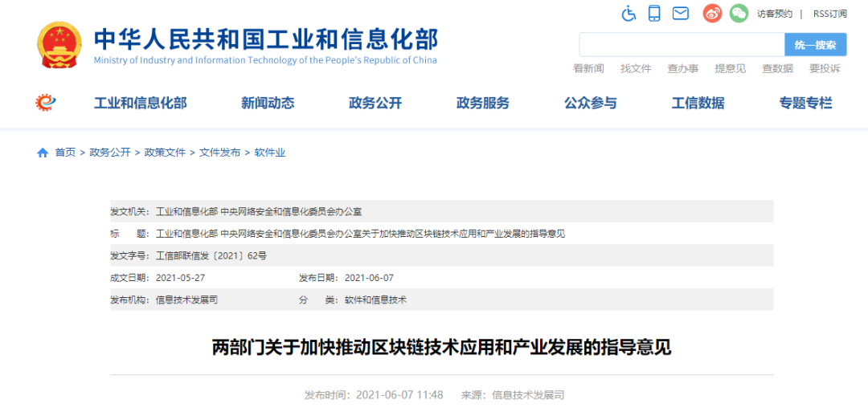This screenshot has height=420, width=868.
Task: Go to 文件发布 in breadcrumb
Action: 219,153
